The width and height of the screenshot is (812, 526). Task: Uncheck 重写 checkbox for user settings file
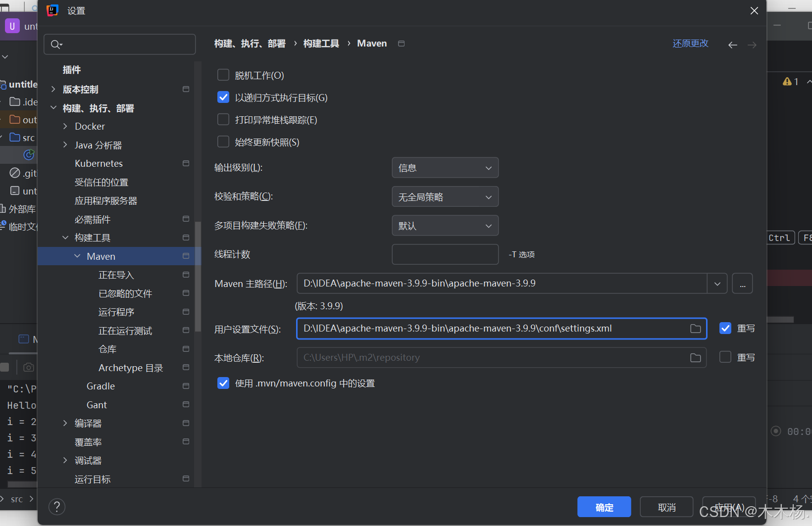pos(725,328)
